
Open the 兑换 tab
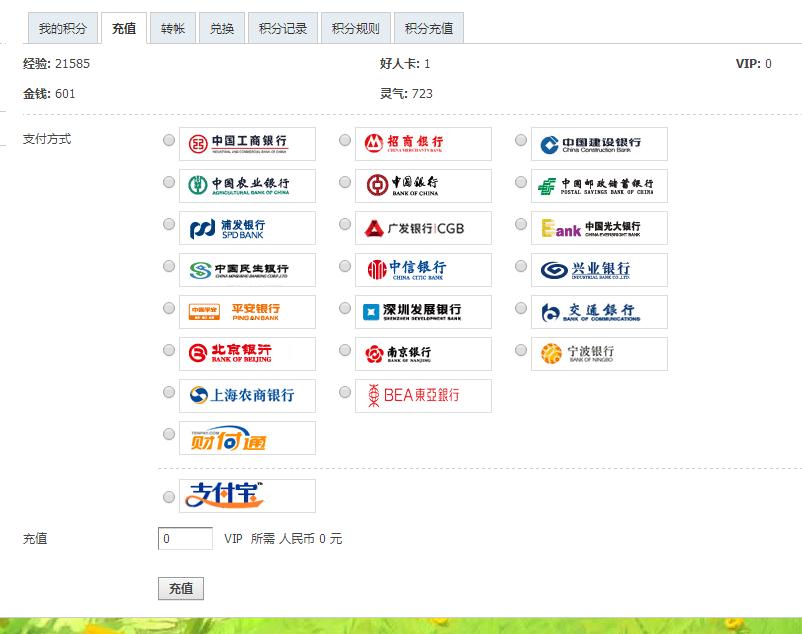tap(222, 29)
